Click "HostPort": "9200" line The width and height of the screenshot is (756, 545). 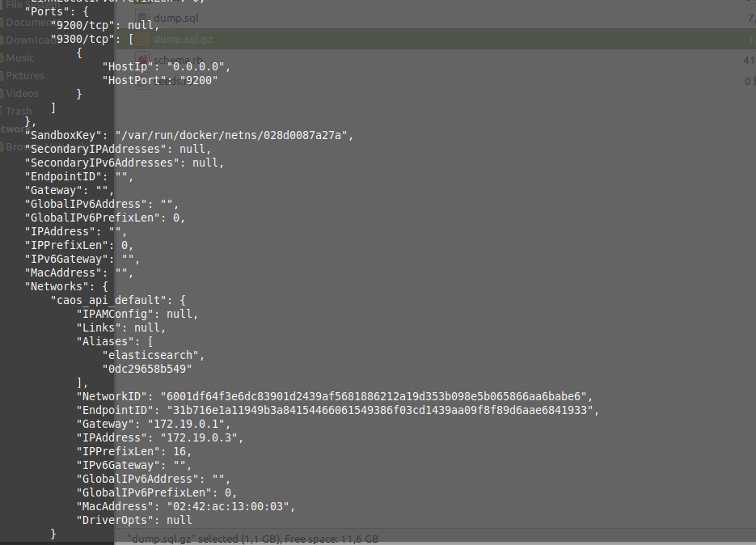160,80
